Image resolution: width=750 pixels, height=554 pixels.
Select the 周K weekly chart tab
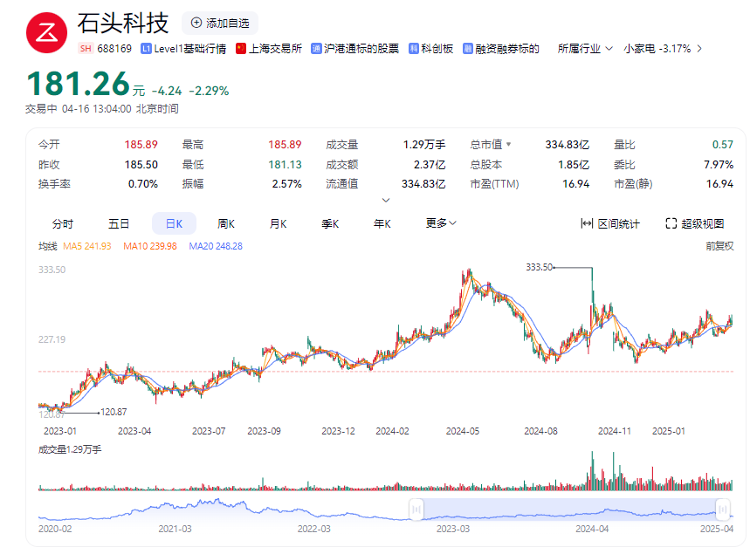point(225,223)
